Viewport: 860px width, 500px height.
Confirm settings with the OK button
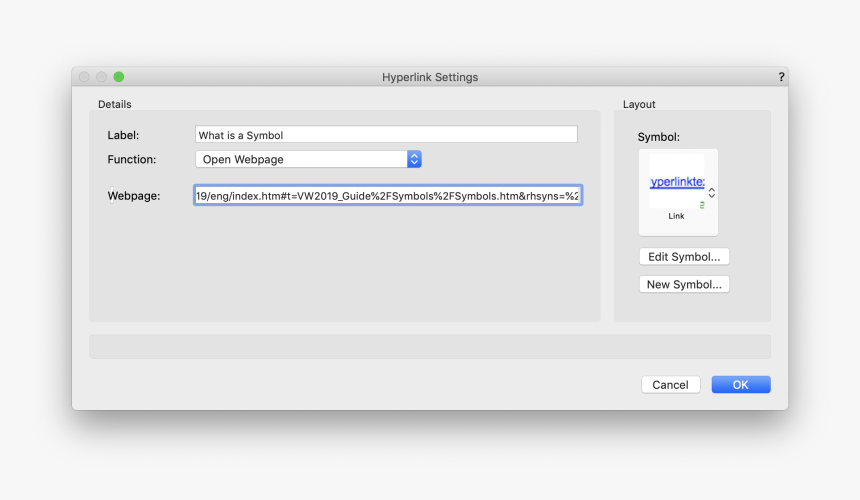tap(740, 385)
